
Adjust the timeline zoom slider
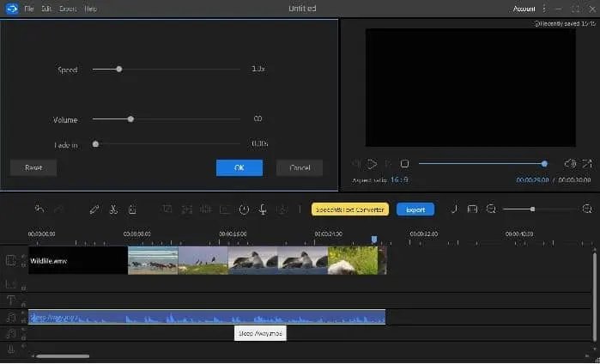(x=540, y=209)
